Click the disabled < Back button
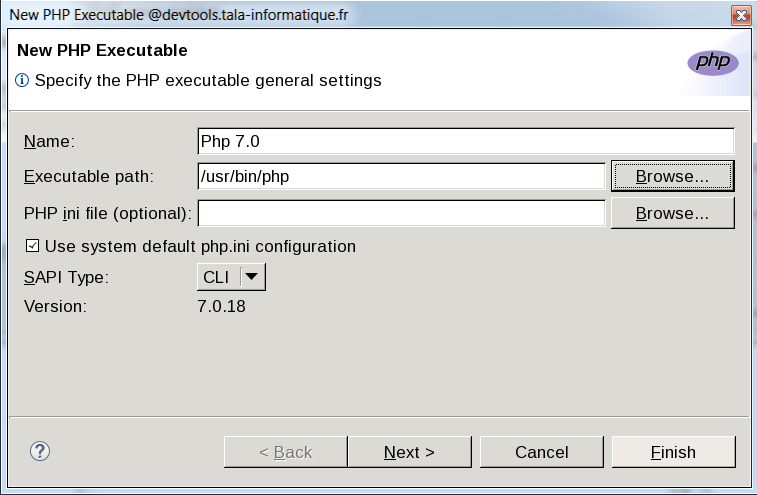Image resolution: width=757 pixels, height=495 pixels. [x=285, y=452]
